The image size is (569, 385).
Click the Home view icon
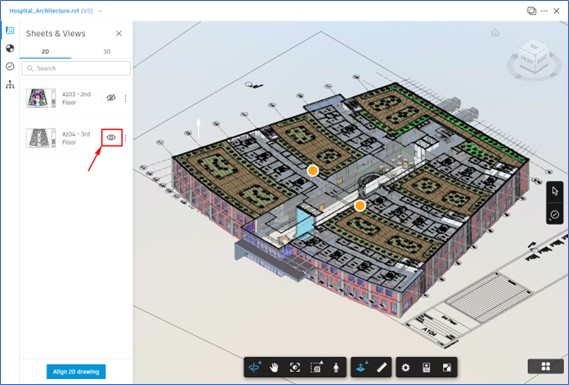point(495,33)
